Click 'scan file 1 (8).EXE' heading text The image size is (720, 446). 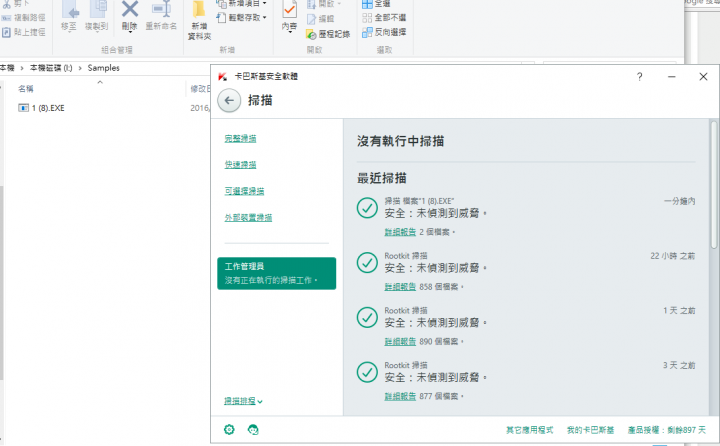tap(419, 201)
